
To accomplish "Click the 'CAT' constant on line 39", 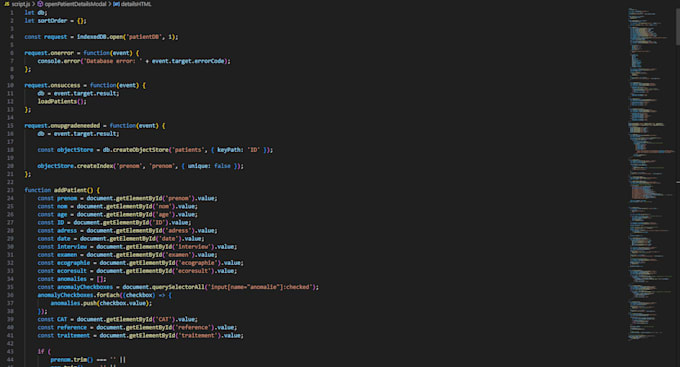I will (x=62, y=319).
